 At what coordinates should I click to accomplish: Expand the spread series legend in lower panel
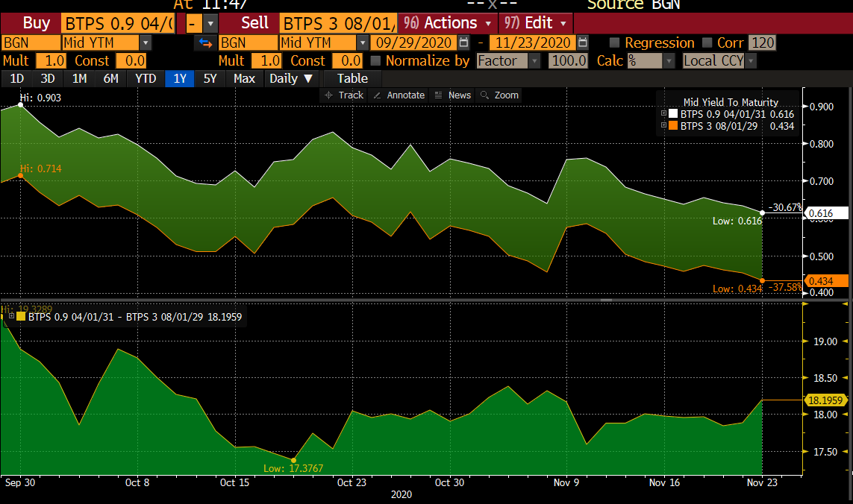click(11, 316)
